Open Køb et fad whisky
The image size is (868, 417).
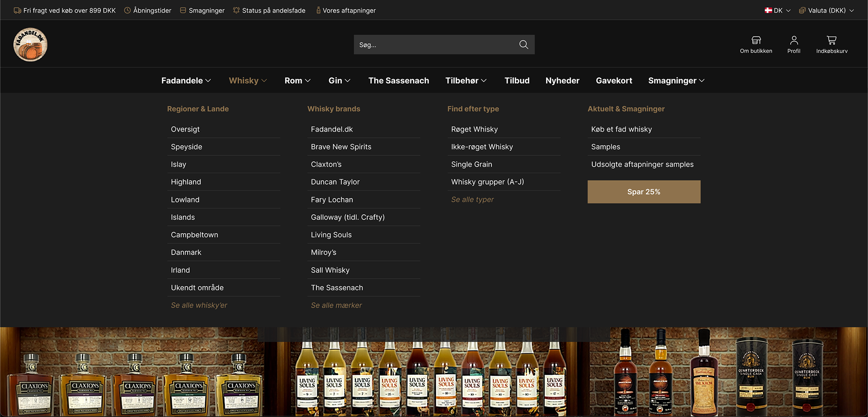pos(644,129)
